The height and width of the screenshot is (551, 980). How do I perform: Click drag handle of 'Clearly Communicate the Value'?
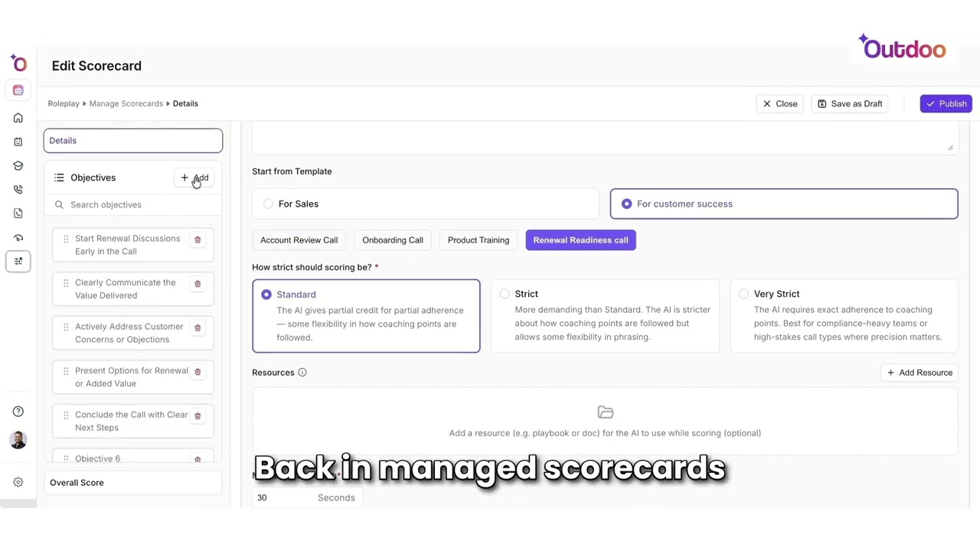66,283
